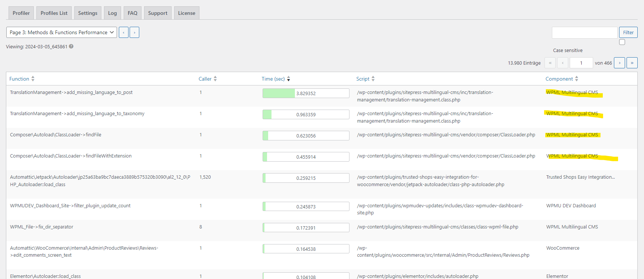
Task: Click the page number field showing 1
Action: (x=581, y=63)
